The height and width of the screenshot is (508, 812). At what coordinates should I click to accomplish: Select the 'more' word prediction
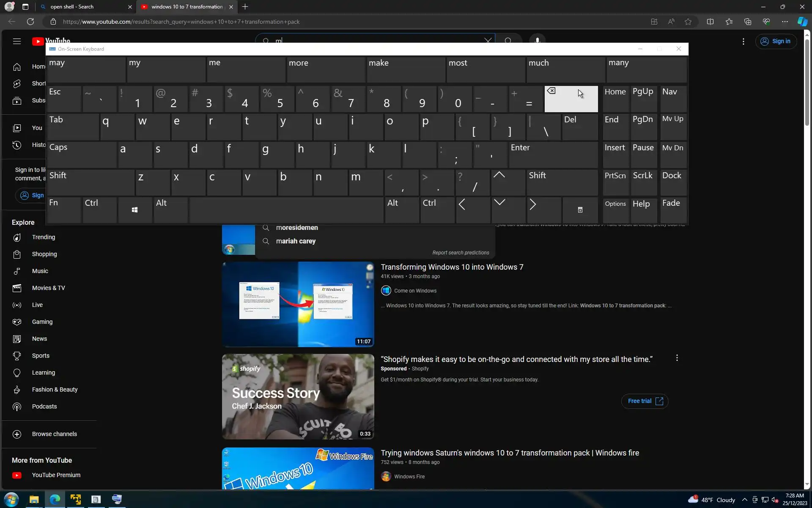click(x=326, y=69)
